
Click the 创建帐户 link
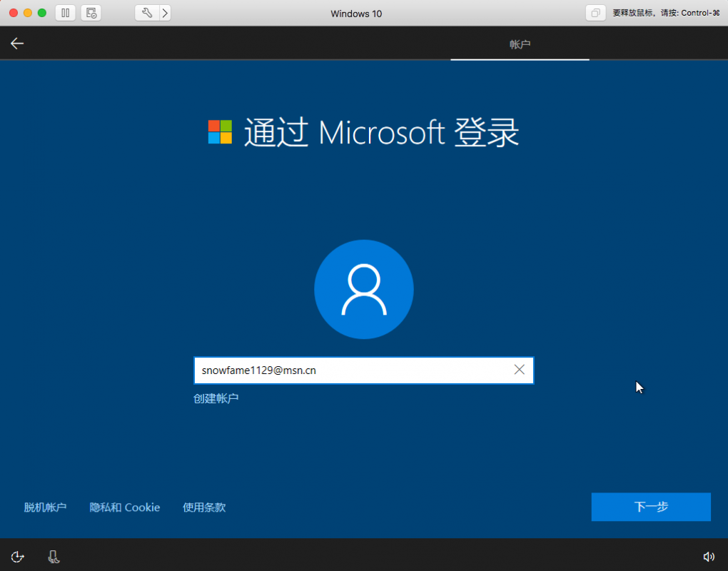(216, 398)
